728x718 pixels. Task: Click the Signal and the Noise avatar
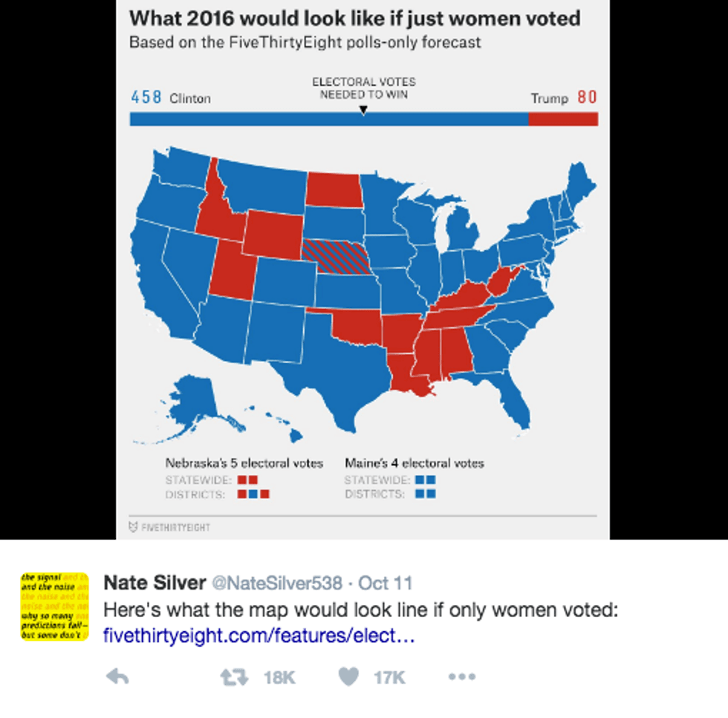[54, 606]
